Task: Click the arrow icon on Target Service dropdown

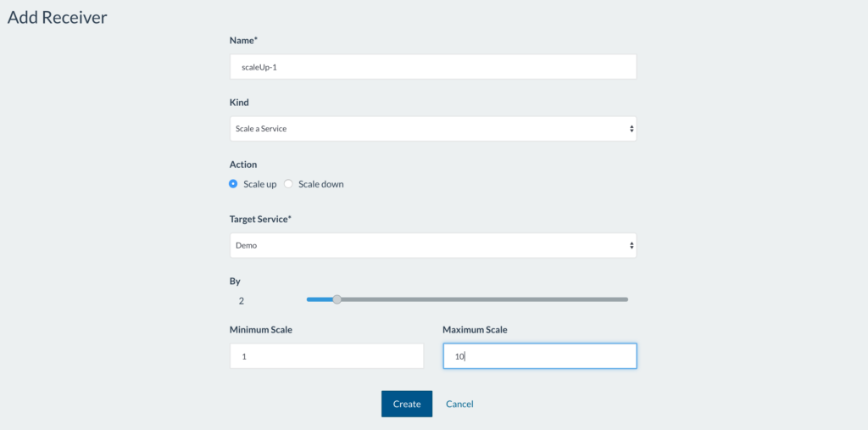Action: [x=632, y=245]
